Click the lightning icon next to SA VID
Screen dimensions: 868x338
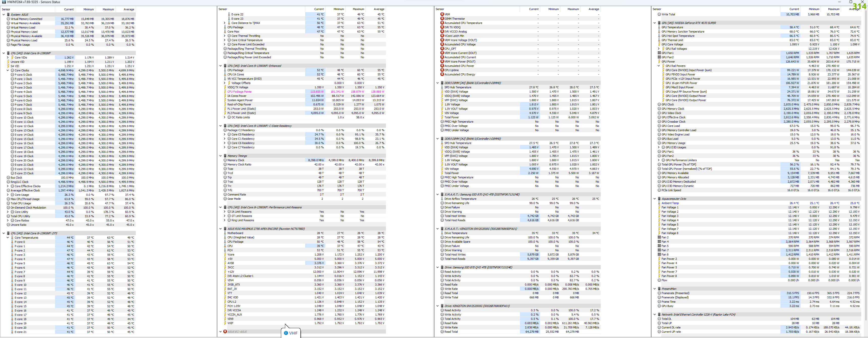pos(8,66)
